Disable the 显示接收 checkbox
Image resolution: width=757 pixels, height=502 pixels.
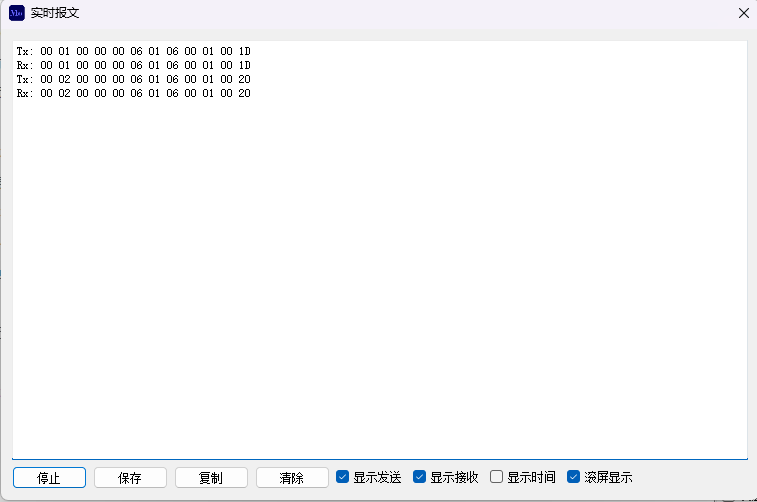(x=420, y=477)
